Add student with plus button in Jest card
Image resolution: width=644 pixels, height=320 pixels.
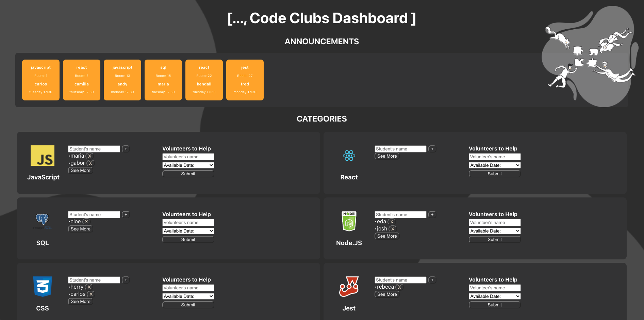(432, 280)
